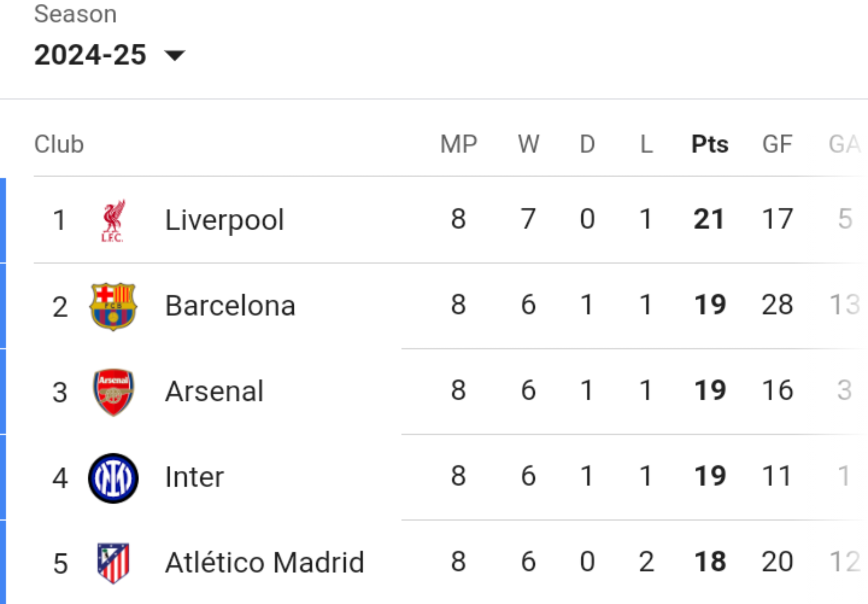Open the Atlético Madrid team link

[x=264, y=563]
